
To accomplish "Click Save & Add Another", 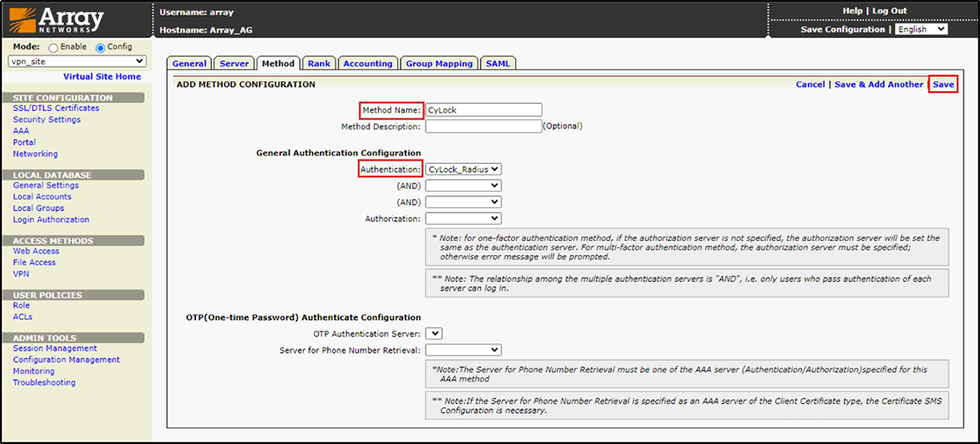I will tap(879, 84).
